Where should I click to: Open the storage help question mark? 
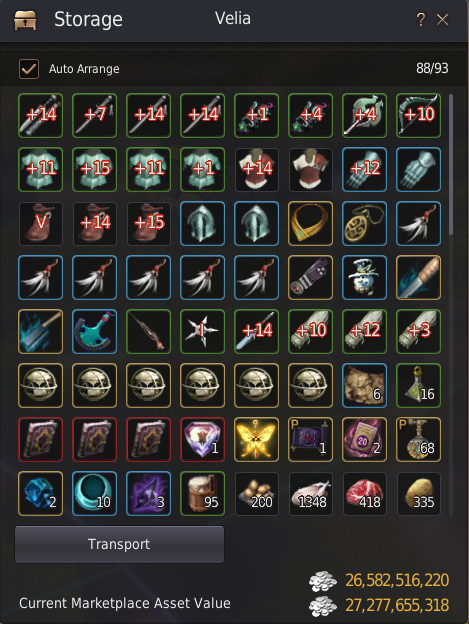point(420,20)
